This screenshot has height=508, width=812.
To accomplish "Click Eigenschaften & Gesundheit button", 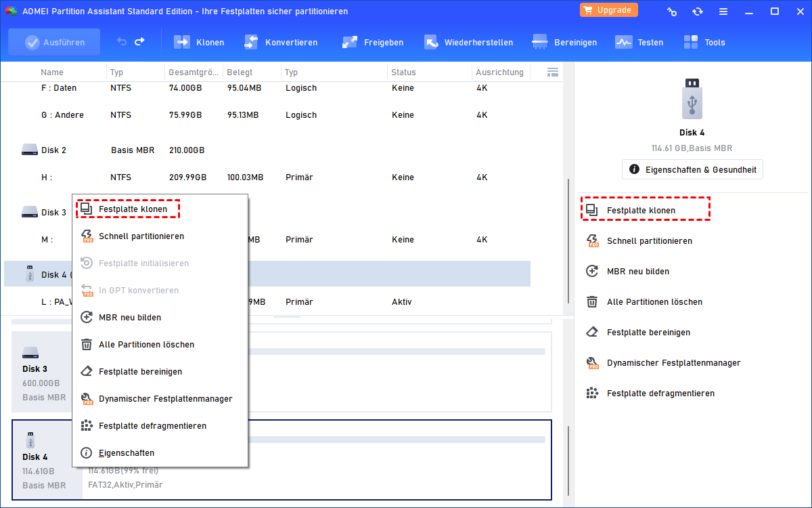I will (692, 169).
